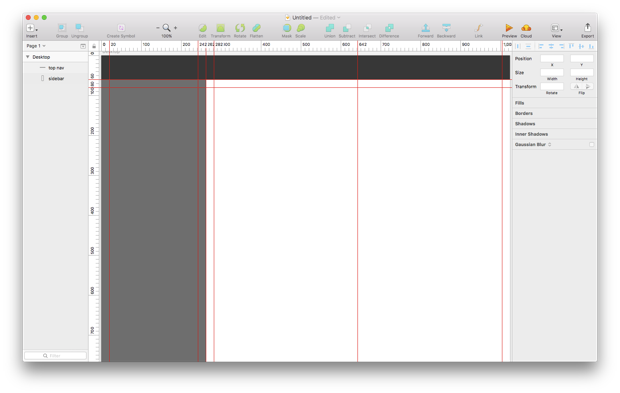Open the Insert menu in the toolbar
The width and height of the screenshot is (620, 393).
32,28
